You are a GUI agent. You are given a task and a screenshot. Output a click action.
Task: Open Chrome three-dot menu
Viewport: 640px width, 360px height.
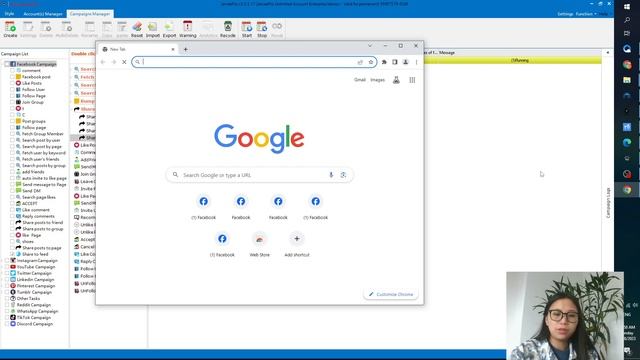416,62
